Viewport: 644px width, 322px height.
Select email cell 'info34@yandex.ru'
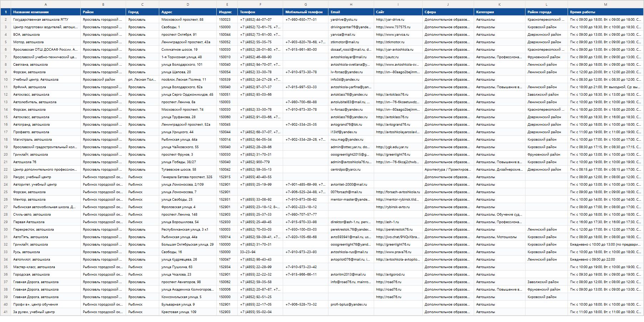click(351, 80)
